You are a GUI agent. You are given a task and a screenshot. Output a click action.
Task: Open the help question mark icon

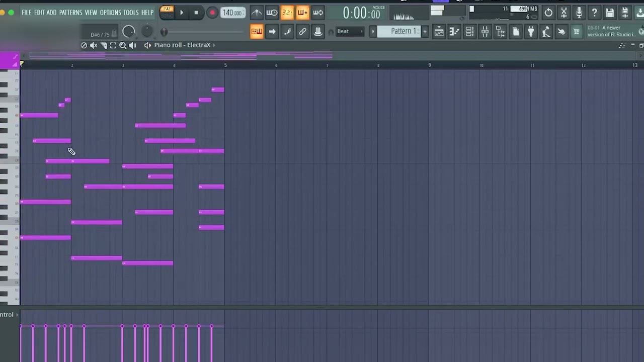coord(595,13)
